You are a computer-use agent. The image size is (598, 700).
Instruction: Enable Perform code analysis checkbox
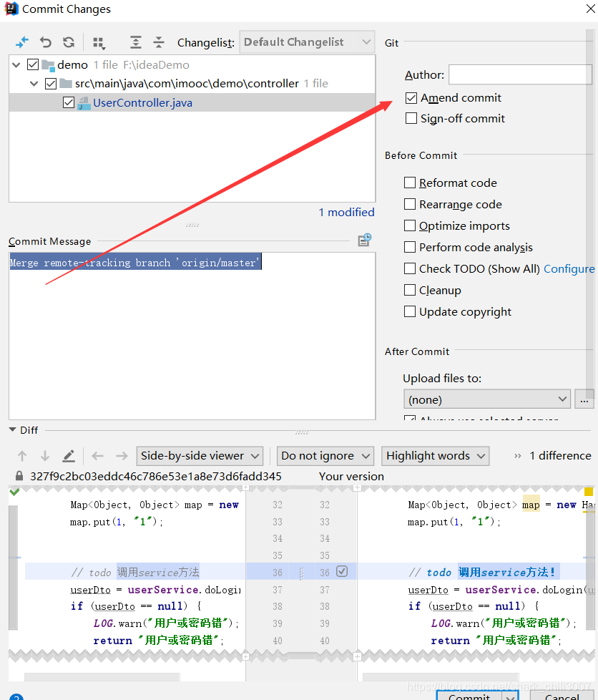(410, 247)
